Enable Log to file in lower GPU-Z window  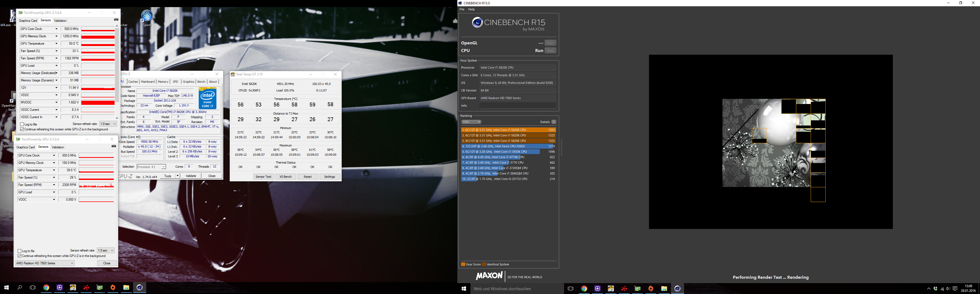tap(20, 251)
